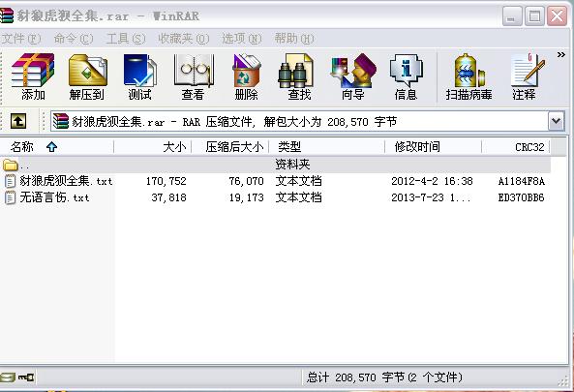Show archive 信息 (Info) icon

(406, 76)
